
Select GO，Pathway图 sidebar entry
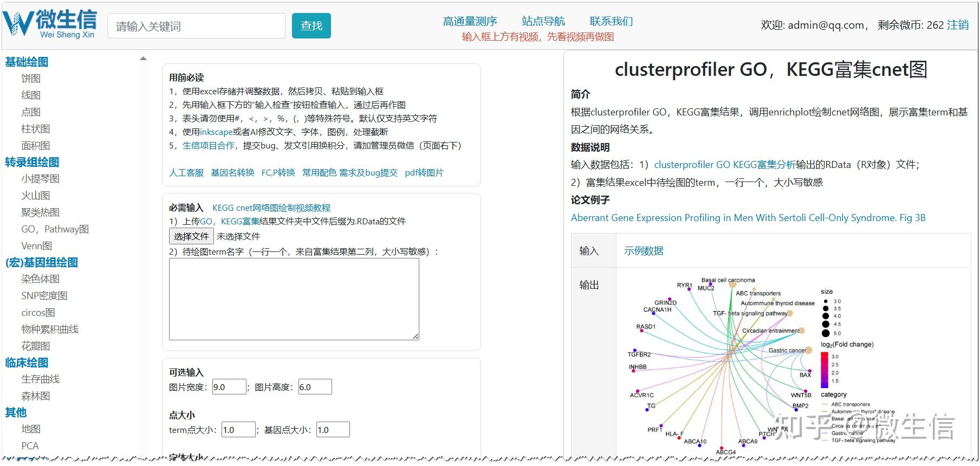[55, 229]
